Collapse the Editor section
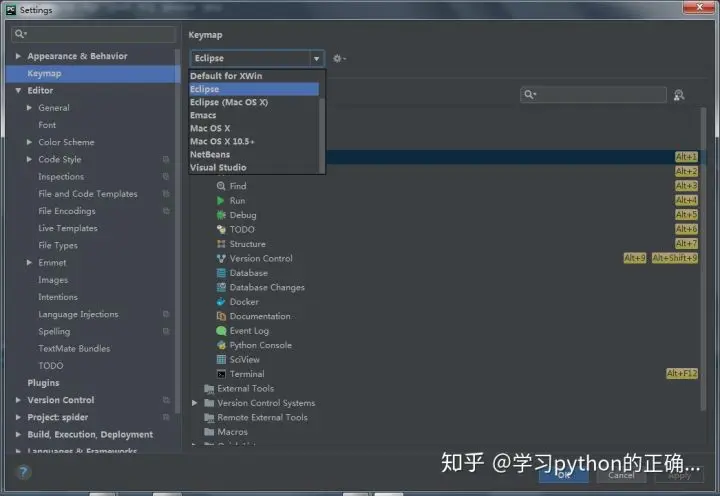Viewport: 720px width, 496px height. coord(18,90)
